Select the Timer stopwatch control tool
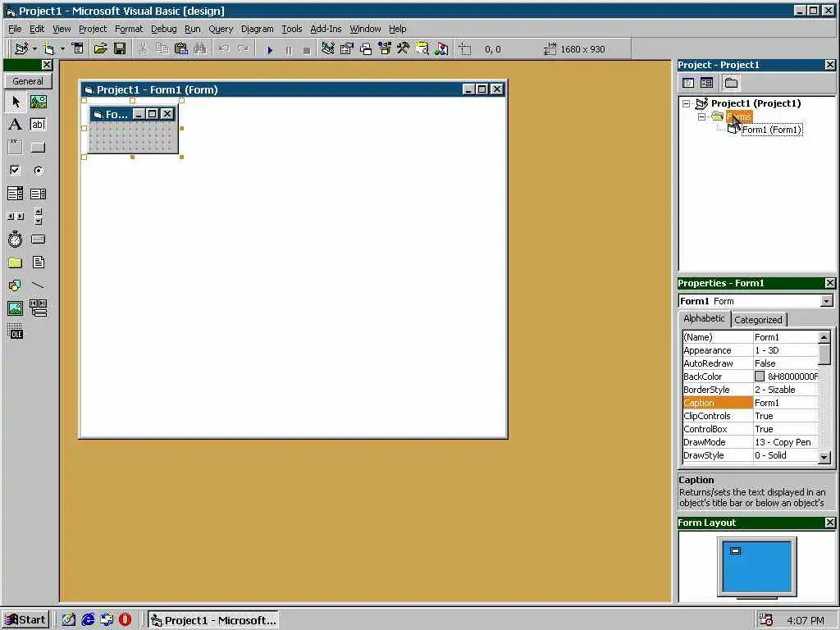840x630 pixels. 16,239
